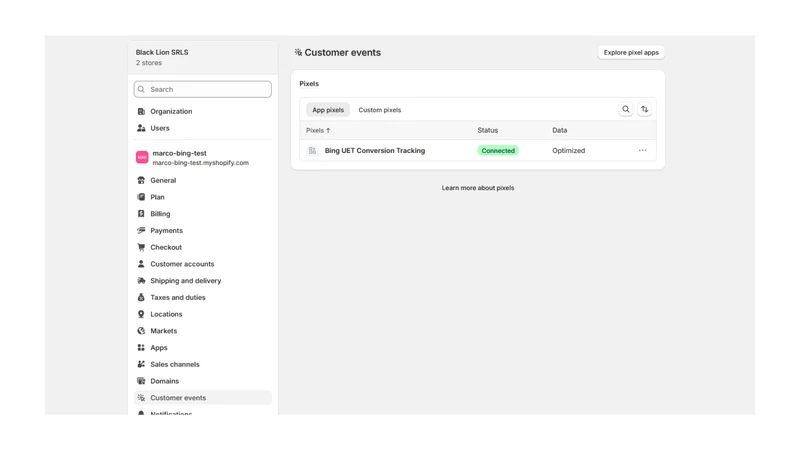This screenshot has width=800, height=450.
Task: Select the marco-bing-test store name
Action: (x=180, y=153)
